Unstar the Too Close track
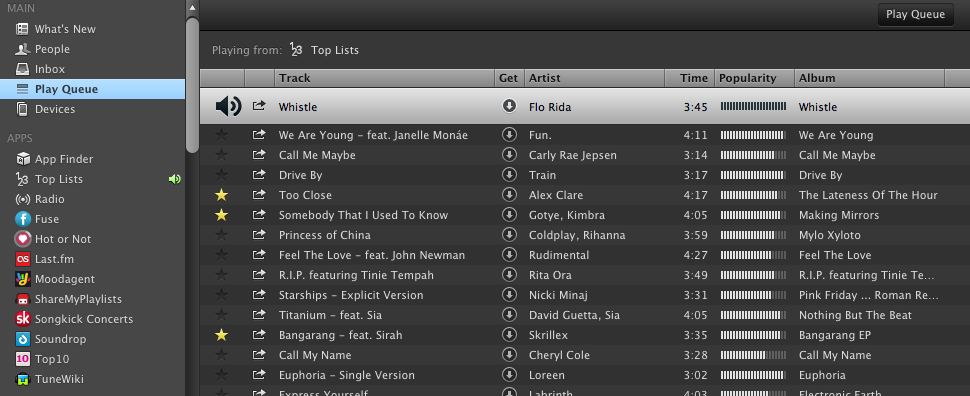 (x=221, y=195)
